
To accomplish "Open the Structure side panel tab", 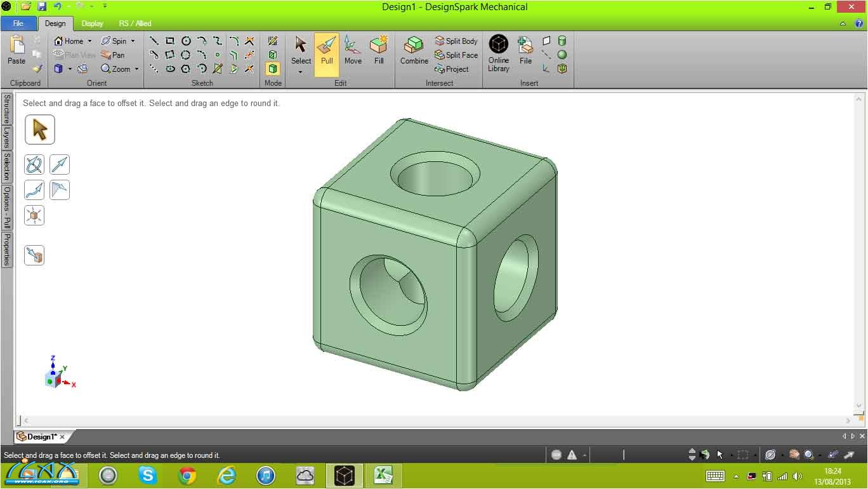I will (7, 109).
